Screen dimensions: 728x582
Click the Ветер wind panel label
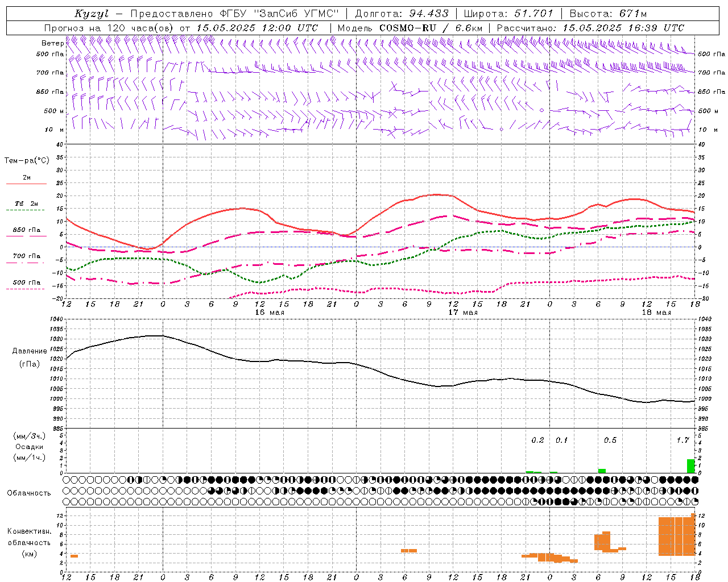(x=52, y=43)
